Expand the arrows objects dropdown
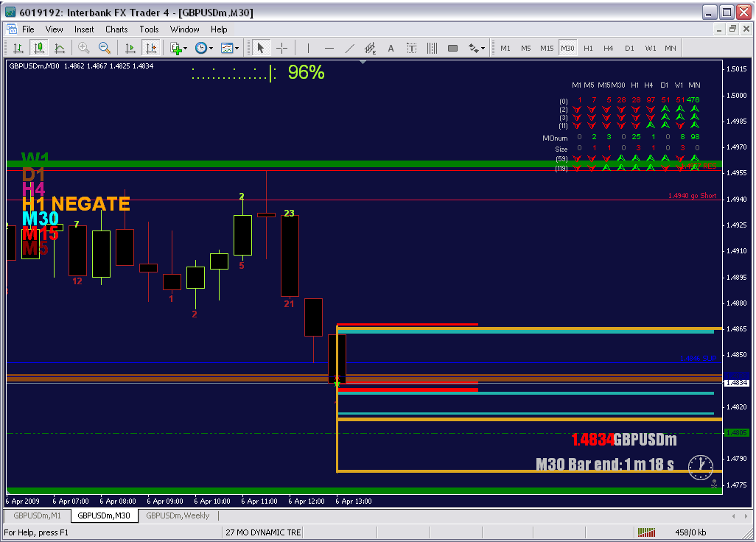Viewport: 756px width, 542px height. tap(483, 48)
